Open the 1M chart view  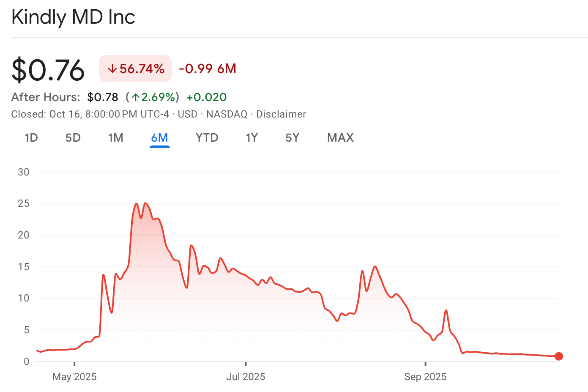click(116, 137)
